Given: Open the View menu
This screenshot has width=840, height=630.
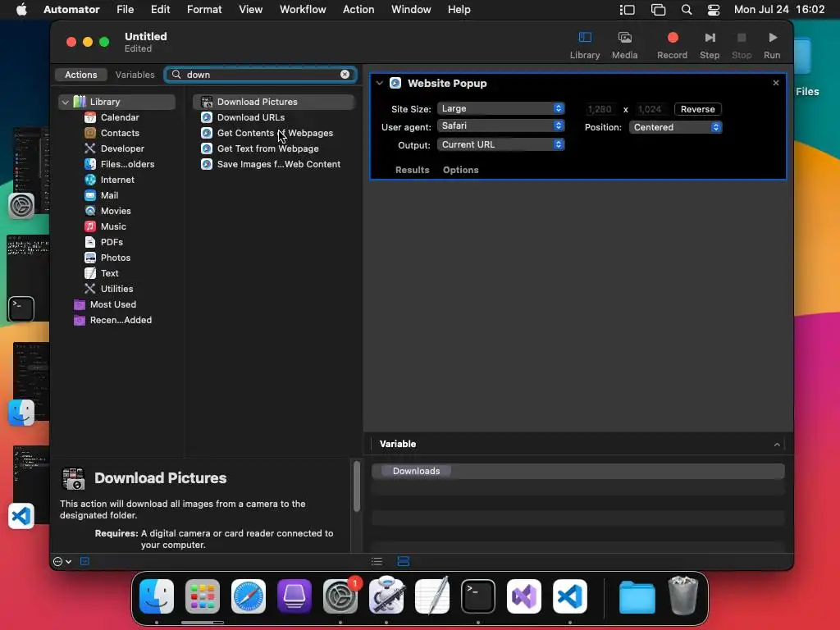Looking at the screenshot, I should 251,10.
